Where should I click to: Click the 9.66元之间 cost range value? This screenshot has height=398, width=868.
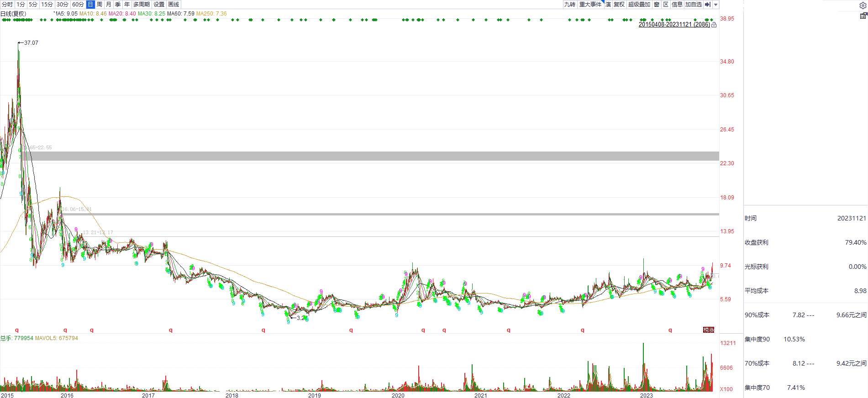coord(851,315)
